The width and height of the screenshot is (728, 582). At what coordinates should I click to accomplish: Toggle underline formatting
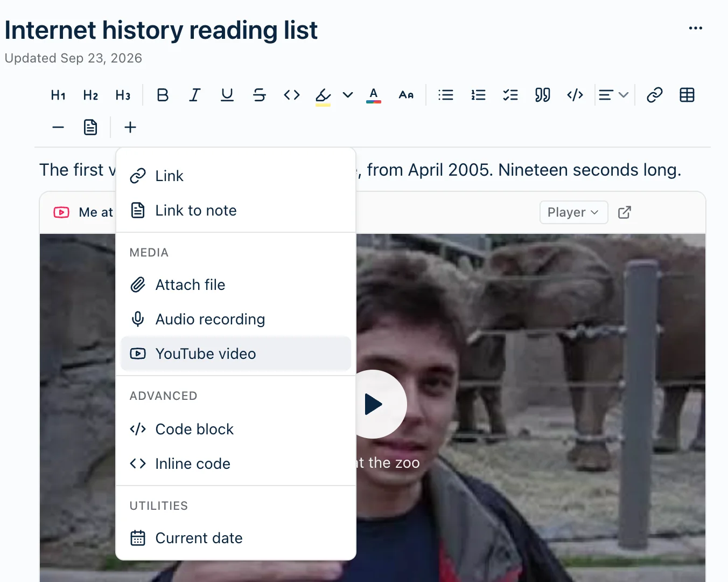coord(227,95)
